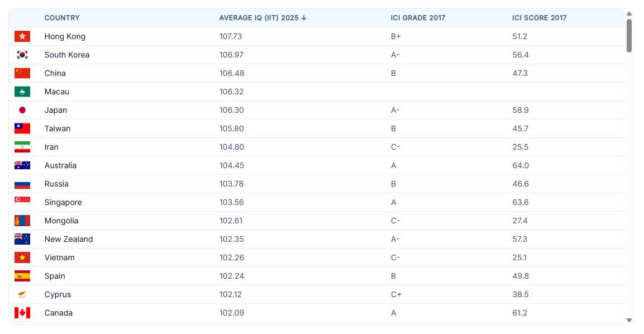Select the Macau country name
The height and width of the screenshot is (334, 644).
click(56, 92)
